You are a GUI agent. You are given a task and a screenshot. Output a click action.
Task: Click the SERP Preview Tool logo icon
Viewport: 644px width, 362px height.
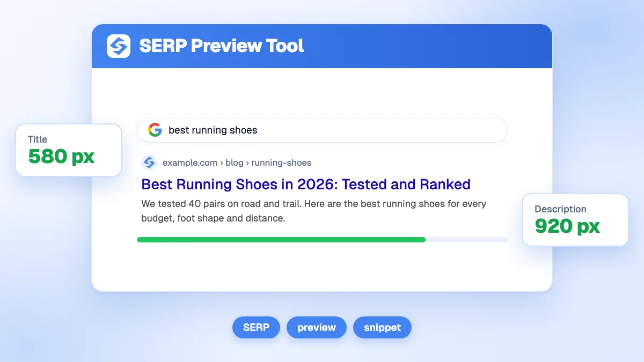119,46
